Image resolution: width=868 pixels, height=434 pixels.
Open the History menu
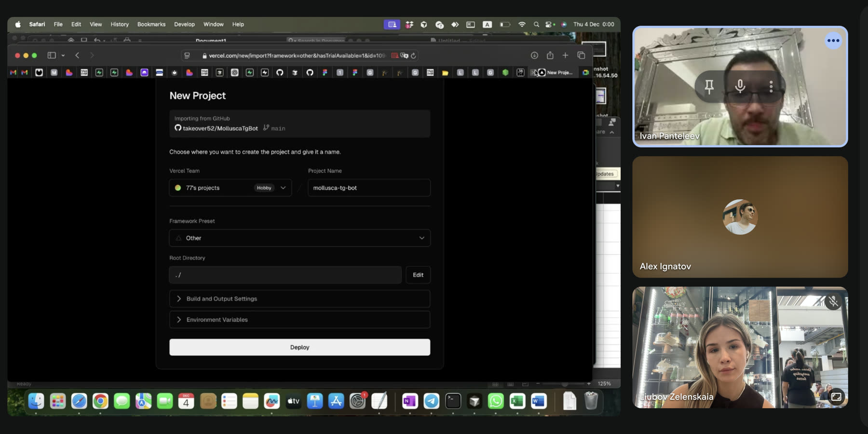[x=120, y=24]
